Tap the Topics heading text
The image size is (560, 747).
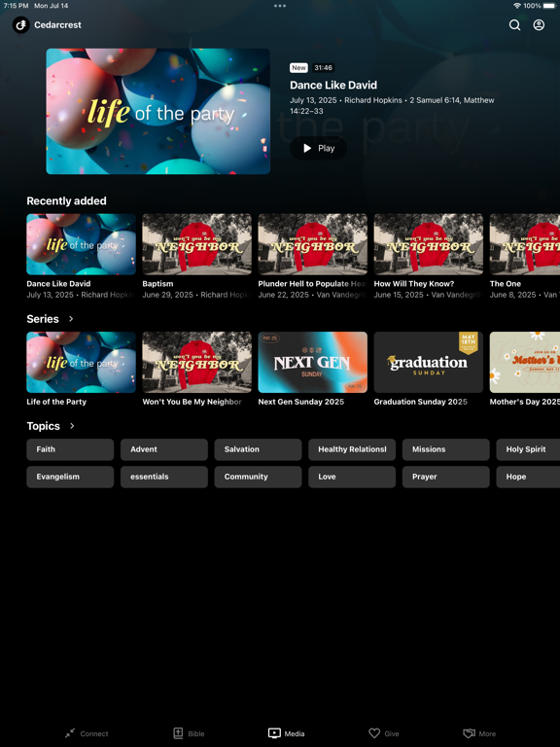pyautogui.click(x=44, y=426)
